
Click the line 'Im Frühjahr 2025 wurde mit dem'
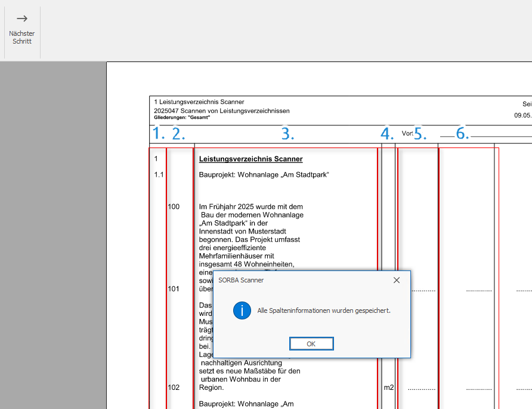tap(250, 207)
